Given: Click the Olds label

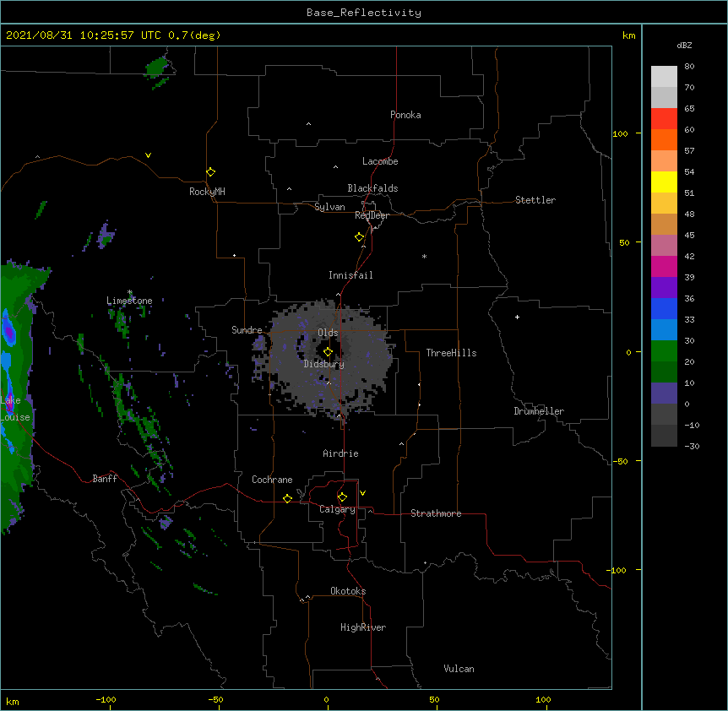Looking at the screenshot, I should click(328, 333).
